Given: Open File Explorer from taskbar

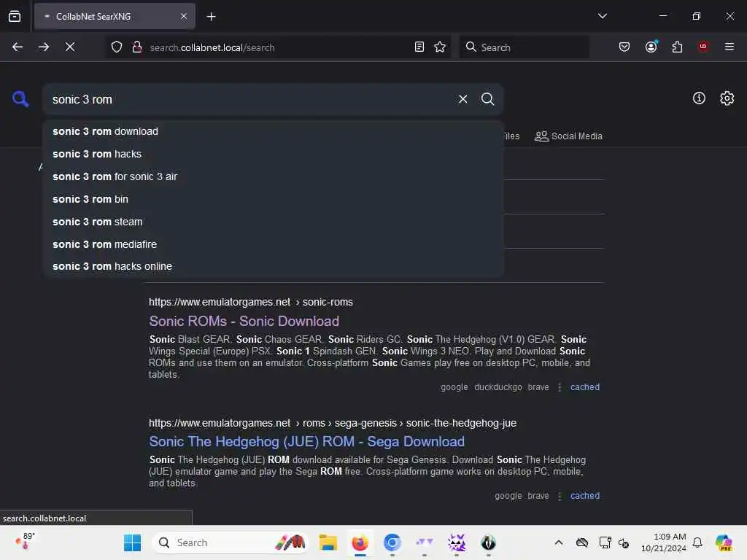Looking at the screenshot, I should click(328, 542).
